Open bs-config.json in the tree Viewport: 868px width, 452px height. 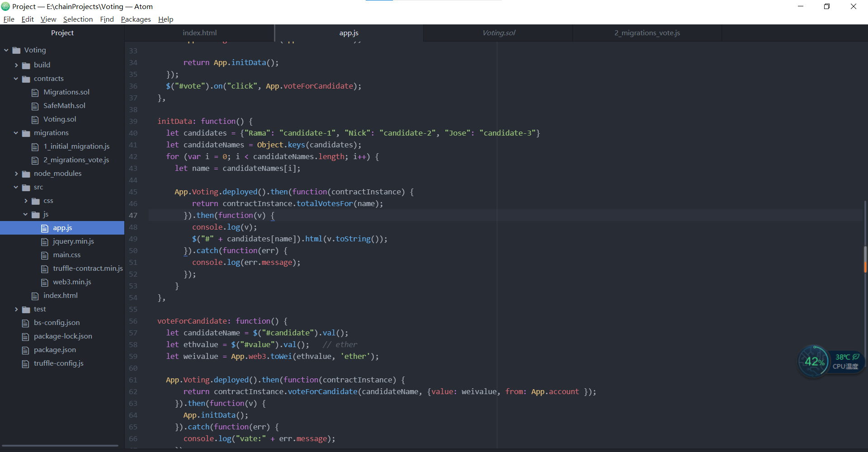[x=57, y=323]
